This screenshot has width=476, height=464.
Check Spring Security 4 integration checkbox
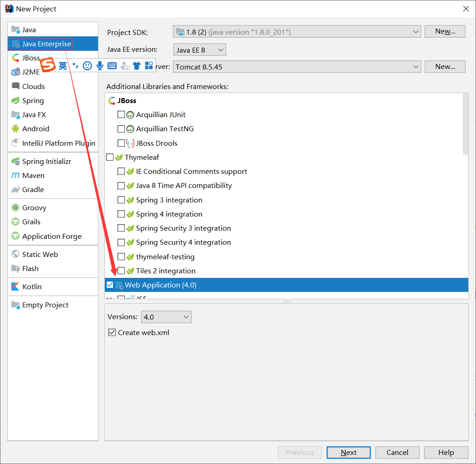point(121,242)
